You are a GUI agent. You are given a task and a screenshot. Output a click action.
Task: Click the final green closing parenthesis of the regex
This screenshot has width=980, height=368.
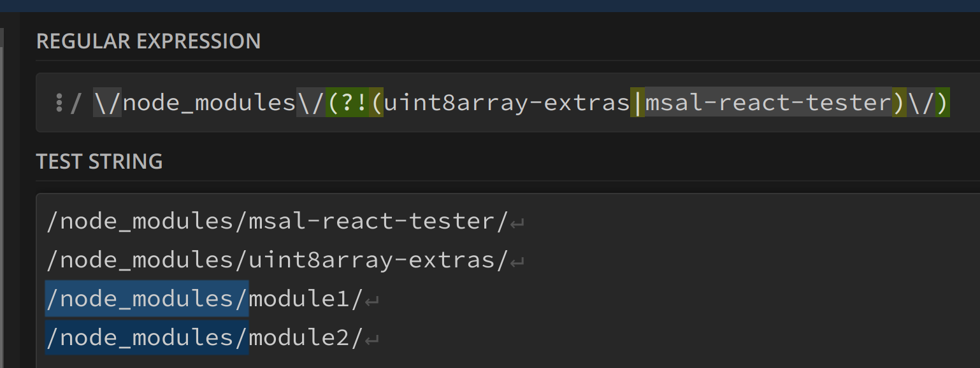(x=942, y=103)
